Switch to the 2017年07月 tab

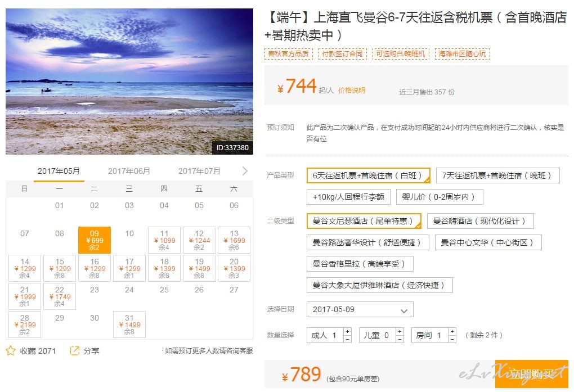click(x=199, y=171)
